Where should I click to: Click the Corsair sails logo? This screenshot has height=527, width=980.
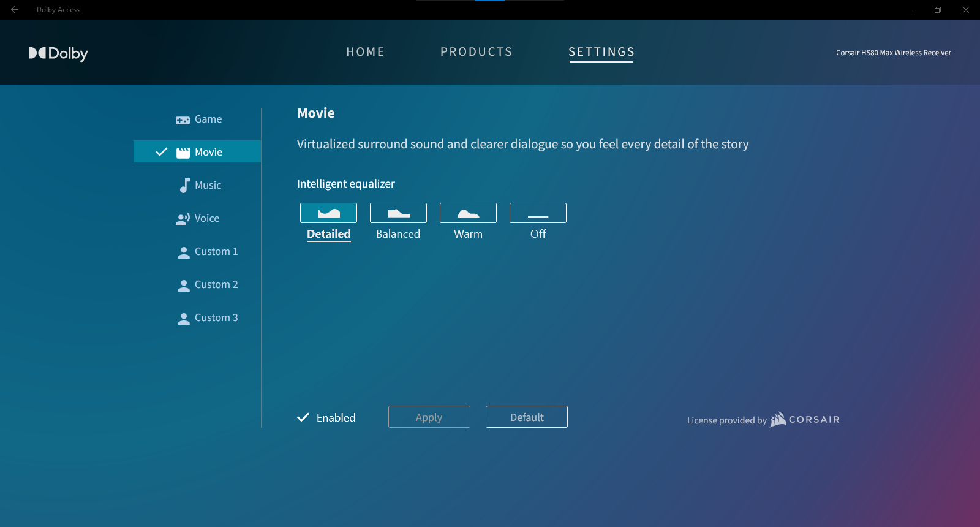click(778, 419)
